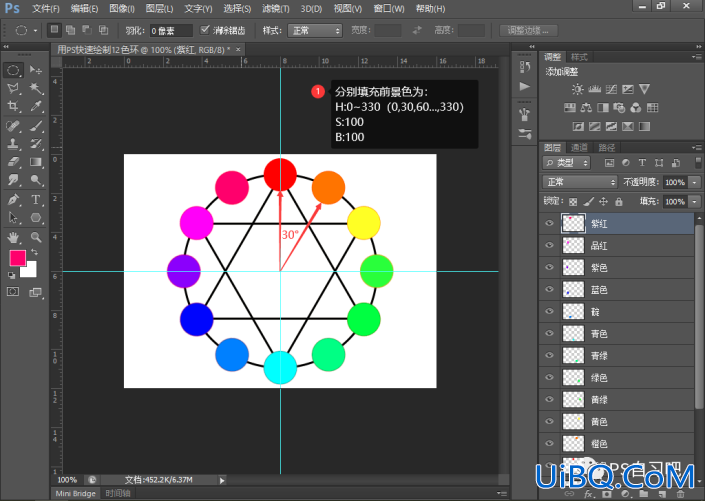Viewport: 705px width, 501px height.
Task: Open the 图像(I) menu
Action: [122, 9]
